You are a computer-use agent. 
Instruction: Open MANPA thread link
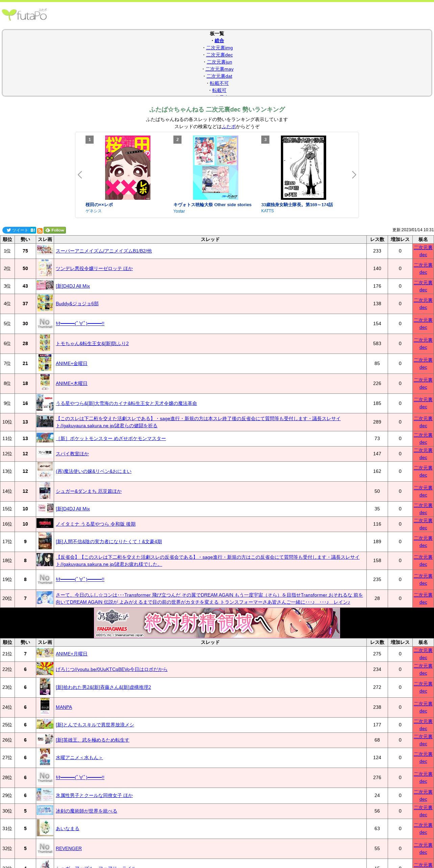(x=64, y=707)
